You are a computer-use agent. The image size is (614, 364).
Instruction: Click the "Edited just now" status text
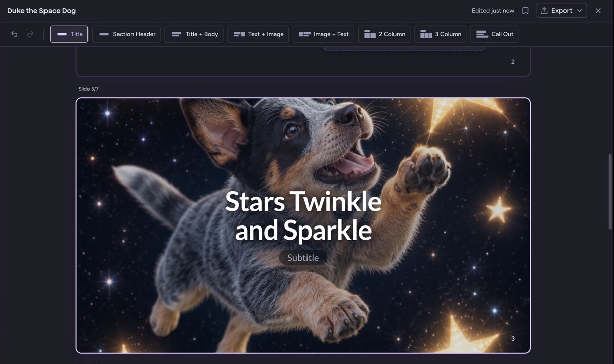click(x=493, y=11)
